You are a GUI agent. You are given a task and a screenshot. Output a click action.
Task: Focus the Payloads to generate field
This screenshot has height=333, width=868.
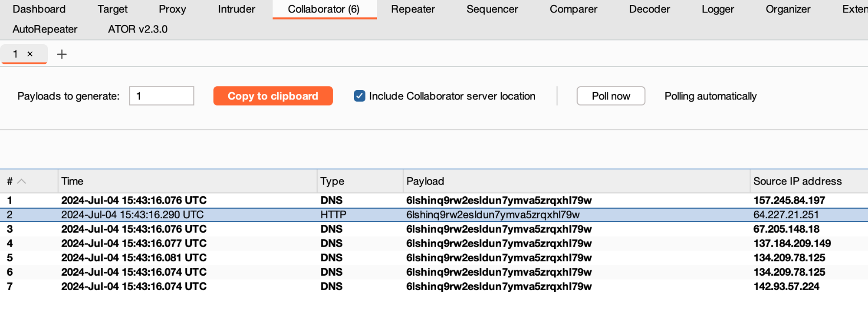[161, 96]
